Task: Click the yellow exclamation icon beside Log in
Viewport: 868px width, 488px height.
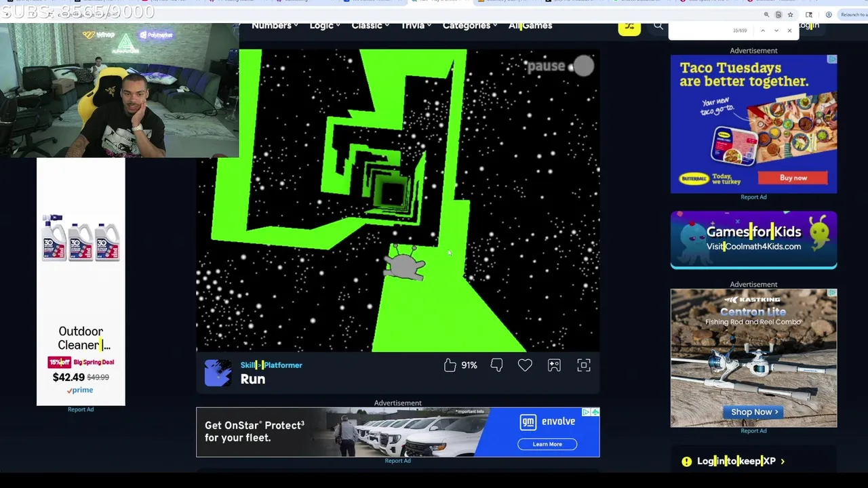Action: coord(686,462)
